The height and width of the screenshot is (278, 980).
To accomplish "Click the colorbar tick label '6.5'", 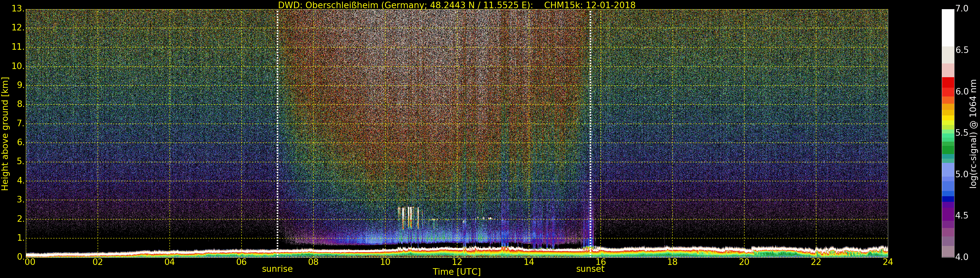I will 962,50.
